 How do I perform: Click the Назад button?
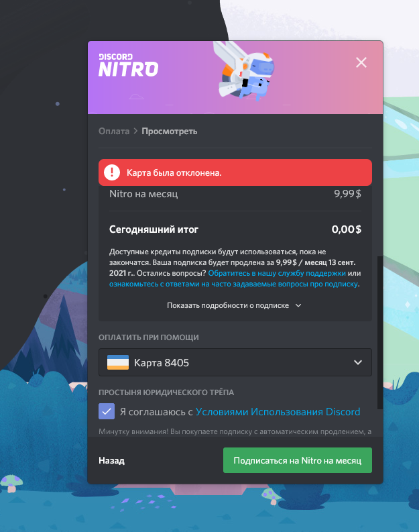click(x=111, y=460)
